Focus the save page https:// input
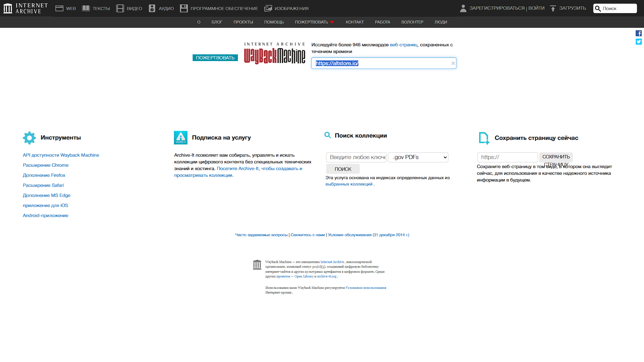This screenshot has height=362, width=644. point(508,157)
